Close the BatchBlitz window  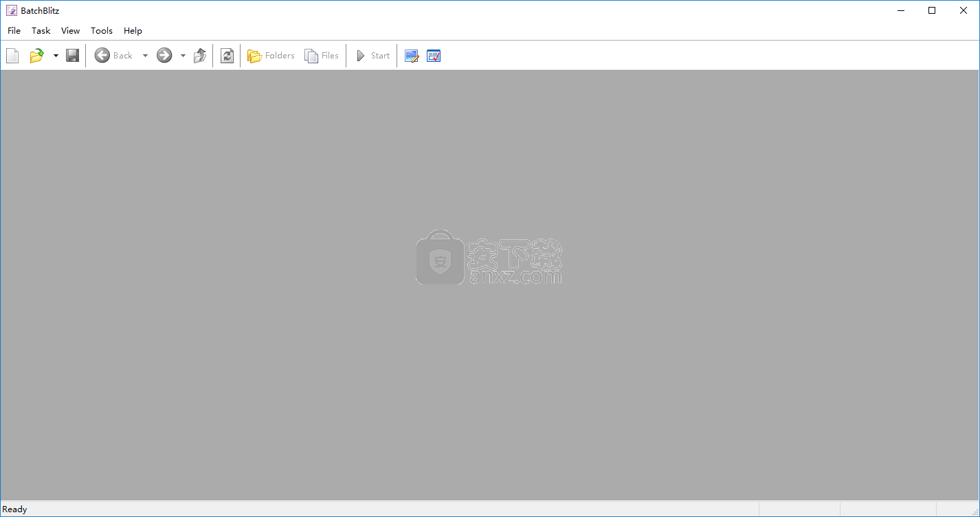[964, 10]
